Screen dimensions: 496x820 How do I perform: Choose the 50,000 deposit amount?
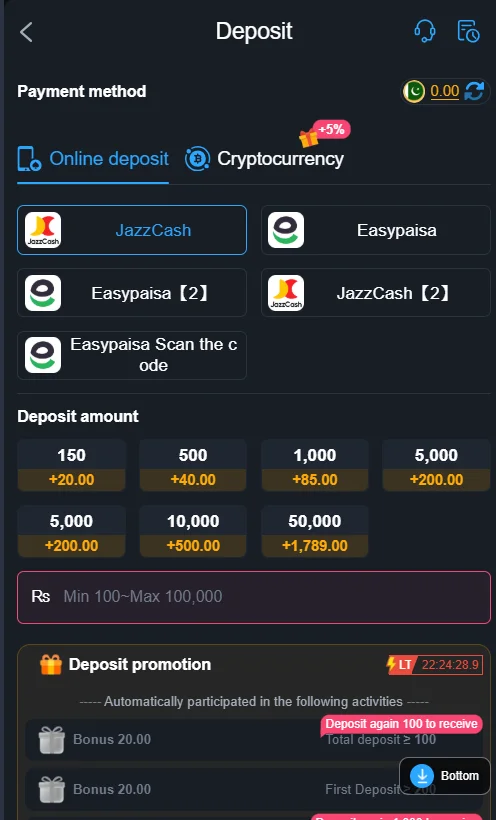pos(315,531)
